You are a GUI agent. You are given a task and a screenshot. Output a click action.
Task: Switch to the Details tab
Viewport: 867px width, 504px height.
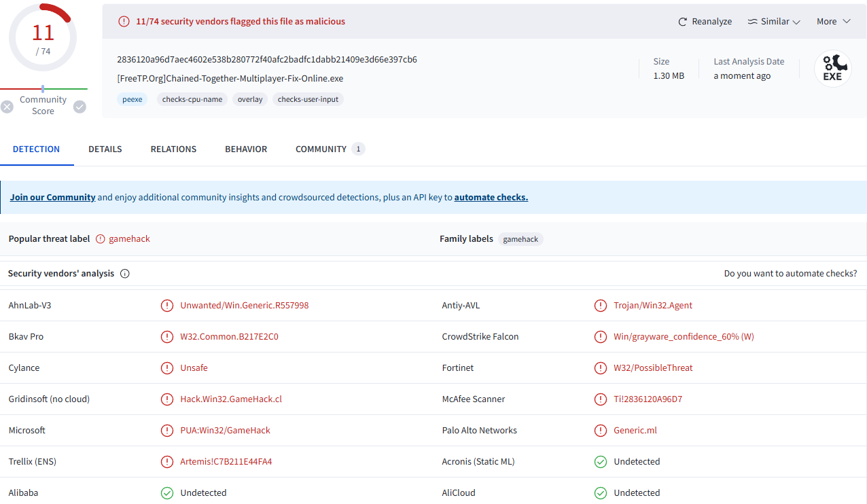tap(105, 149)
